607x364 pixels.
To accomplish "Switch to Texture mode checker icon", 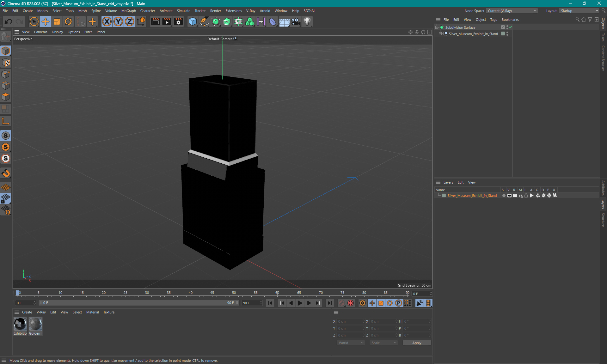I will (x=6, y=63).
